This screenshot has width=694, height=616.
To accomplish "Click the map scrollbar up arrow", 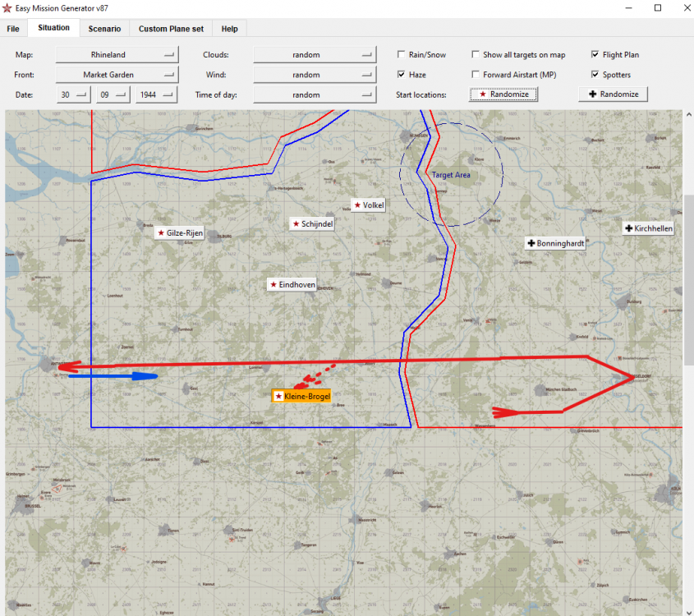I will click(x=689, y=115).
